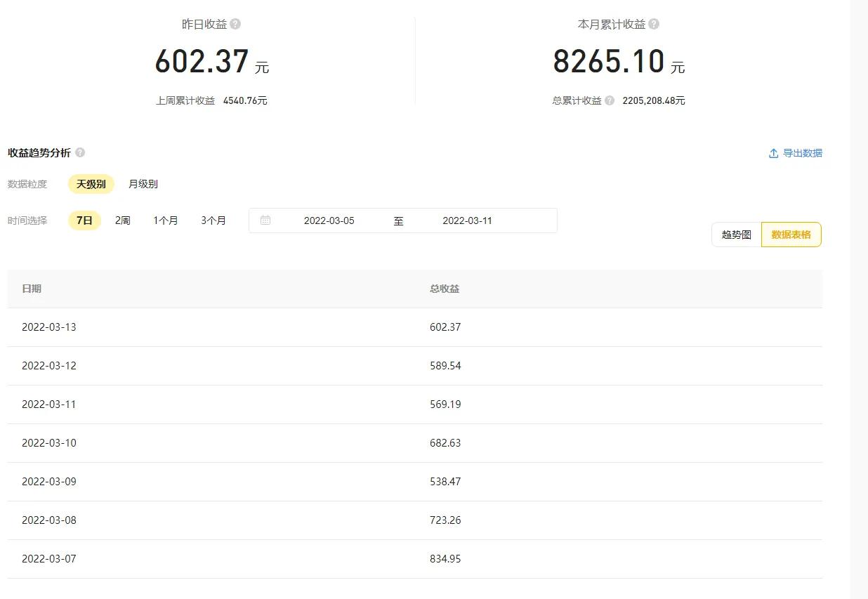This screenshot has width=868, height=599.
Task: Click last week total 4540.76元
Action: (245, 100)
